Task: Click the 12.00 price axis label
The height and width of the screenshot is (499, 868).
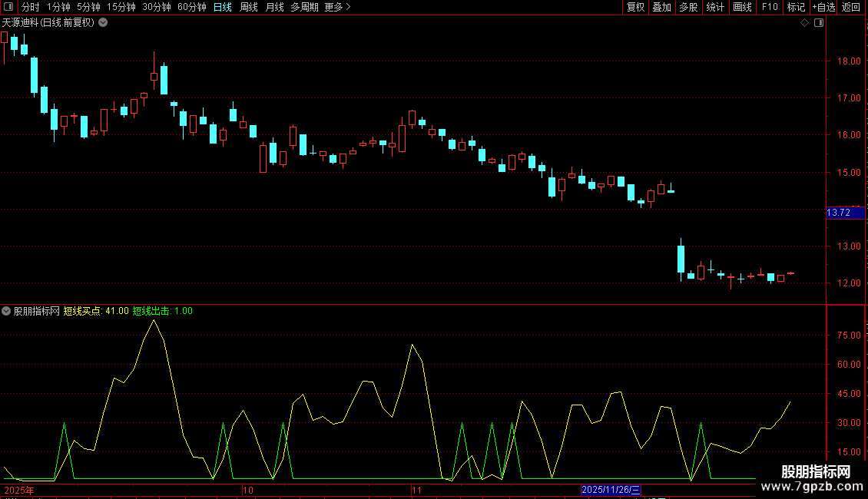Action: tap(849, 283)
